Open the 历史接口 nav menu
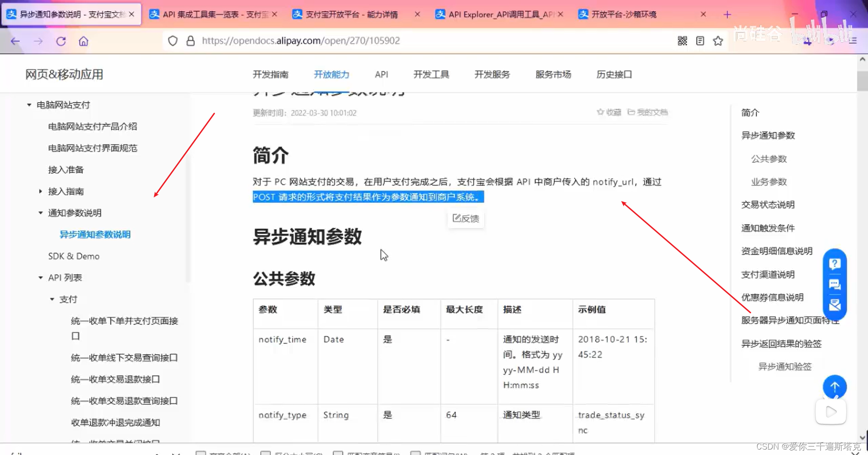The height and width of the screenshot is (455, 868). click(614, 75)
